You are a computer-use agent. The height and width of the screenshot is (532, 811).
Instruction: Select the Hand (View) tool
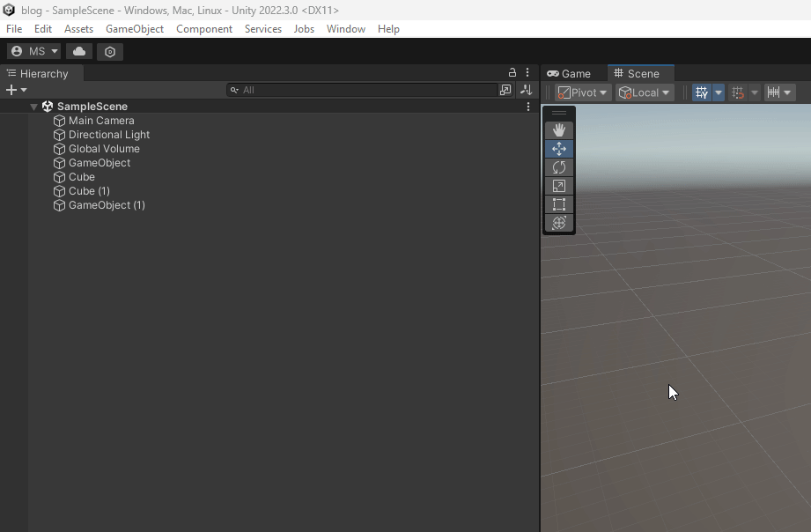(558, 130)
